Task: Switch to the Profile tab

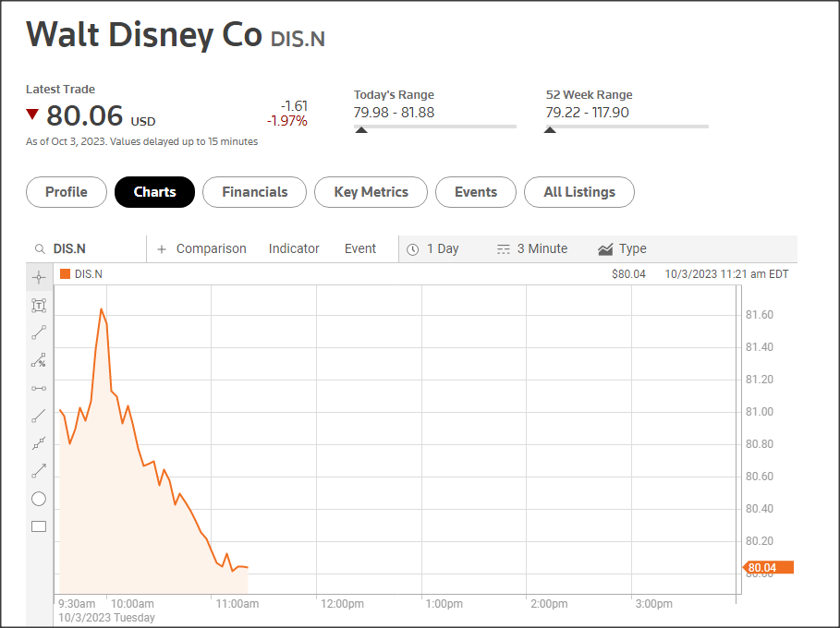Action: coord(67,192)
